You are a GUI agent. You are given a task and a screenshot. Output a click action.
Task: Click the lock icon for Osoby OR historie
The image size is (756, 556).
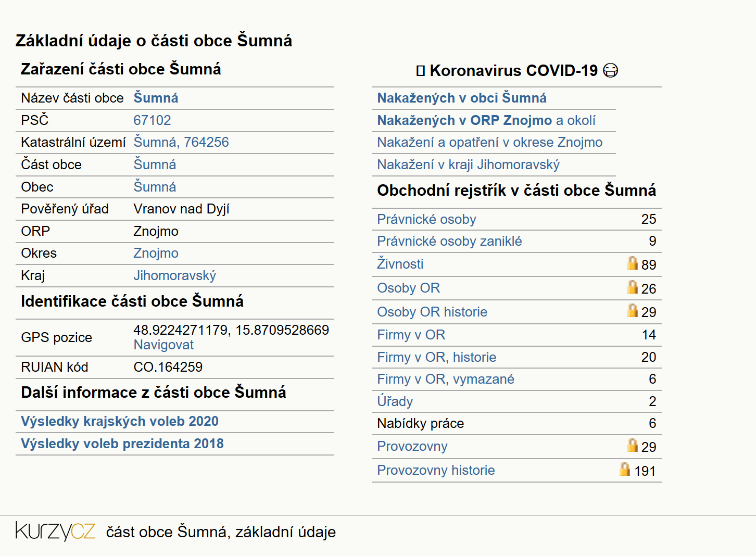point(633,310)
